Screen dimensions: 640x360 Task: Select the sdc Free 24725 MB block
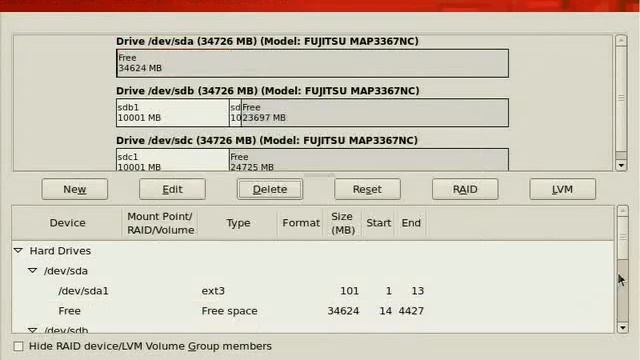[x=369, y=160]
